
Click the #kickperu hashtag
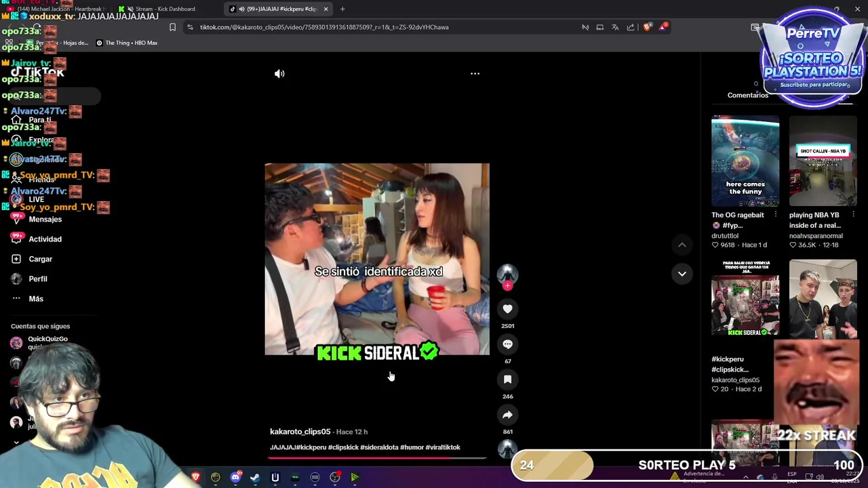click(x=312, y=447)
